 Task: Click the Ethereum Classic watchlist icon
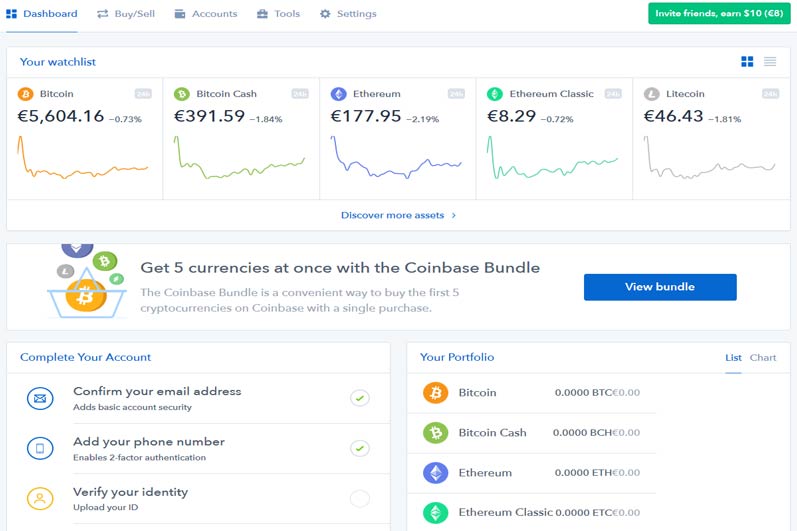(x=494, y=94)
